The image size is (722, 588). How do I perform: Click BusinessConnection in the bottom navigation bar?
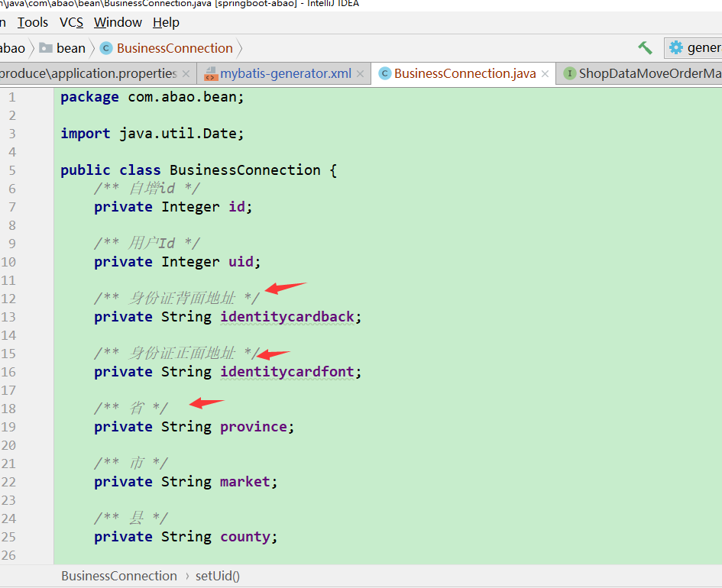pos(118,575)
